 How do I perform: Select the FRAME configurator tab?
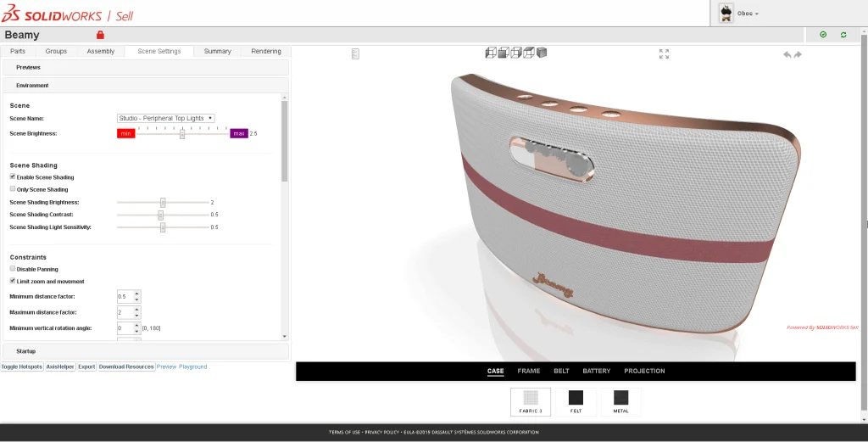(x=529, y=371)
